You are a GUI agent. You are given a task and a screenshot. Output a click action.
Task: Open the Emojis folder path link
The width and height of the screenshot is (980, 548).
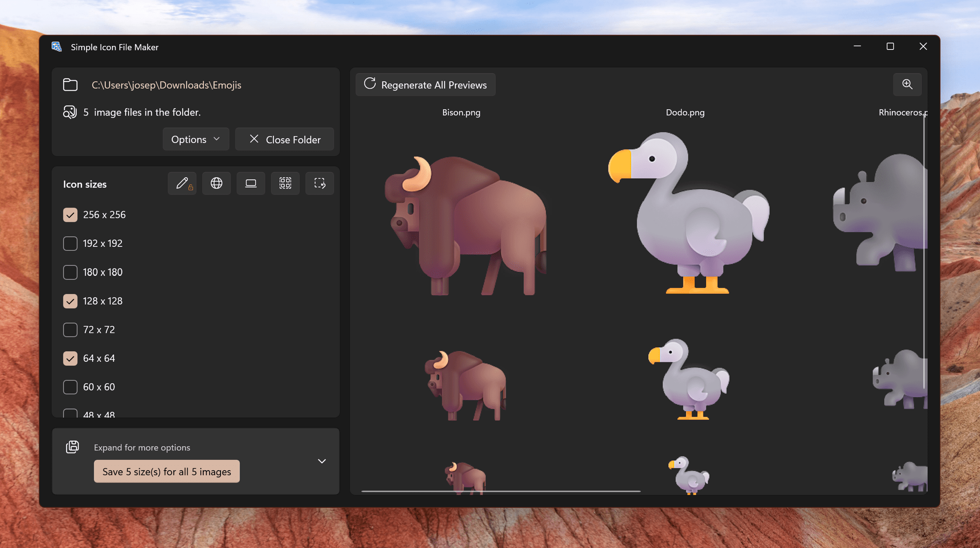(x=166, y=85)
